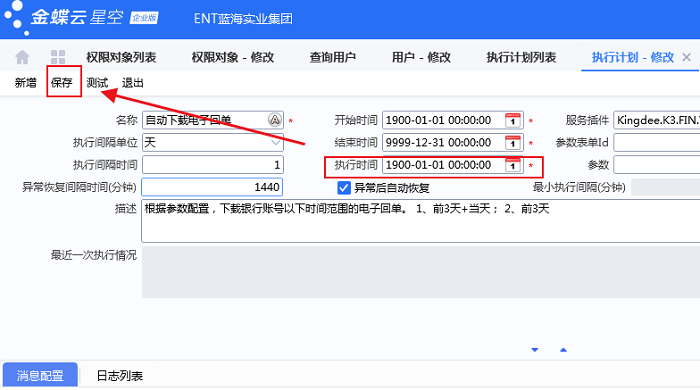Open calendar picker for 开始时间

point(513,120)
